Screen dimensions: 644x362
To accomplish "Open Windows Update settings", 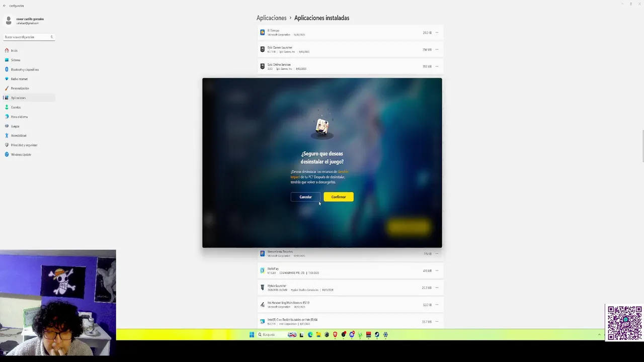I will [x=29, y=154].
